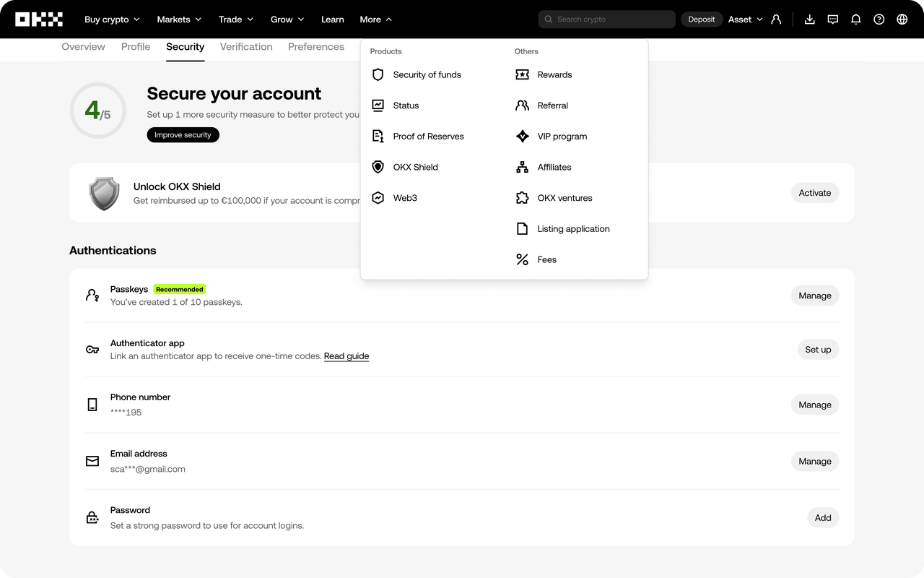Open notifications bell icon

[x=856, y=20]
